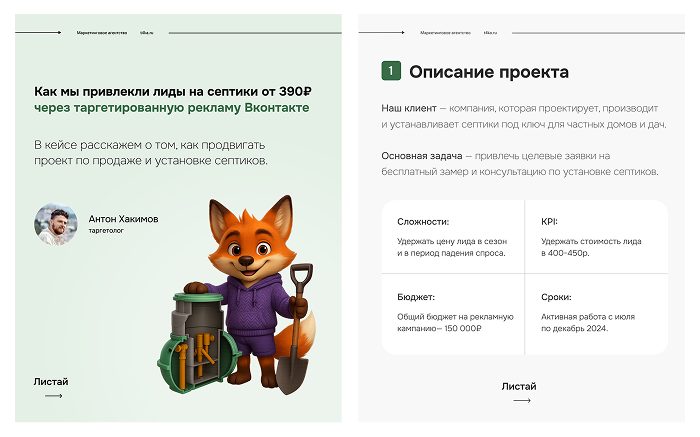
Task: Click the green 'через таргетированную рекламу Вконтакте' line
Action: point(171,107)
